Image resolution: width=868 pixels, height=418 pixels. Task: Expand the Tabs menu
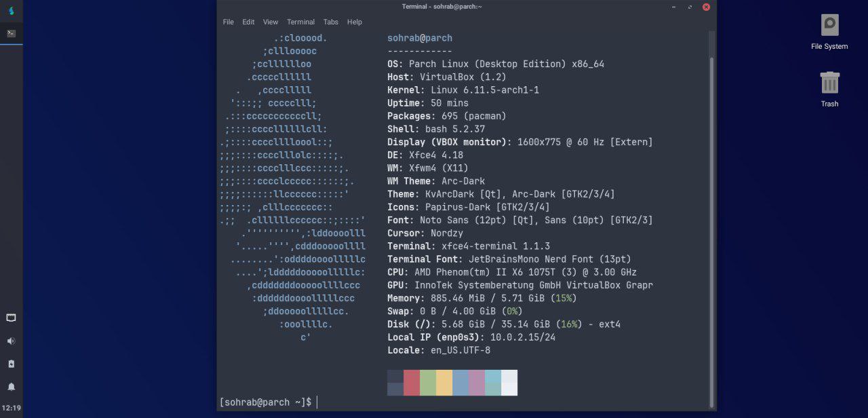pyautogui.click(x=331, y=22)
